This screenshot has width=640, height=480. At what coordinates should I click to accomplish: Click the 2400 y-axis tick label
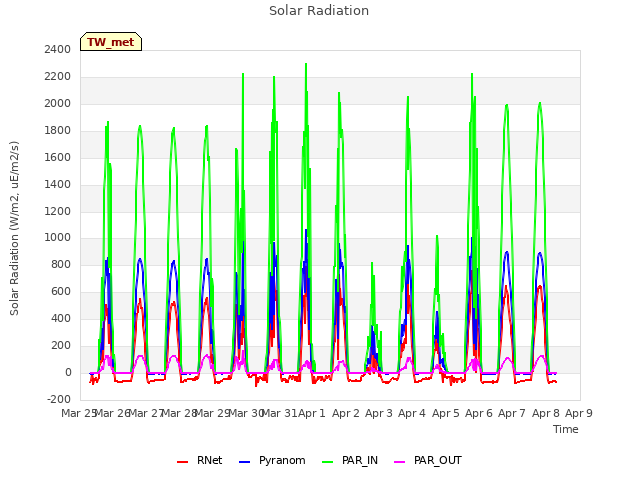pos(58,49)
